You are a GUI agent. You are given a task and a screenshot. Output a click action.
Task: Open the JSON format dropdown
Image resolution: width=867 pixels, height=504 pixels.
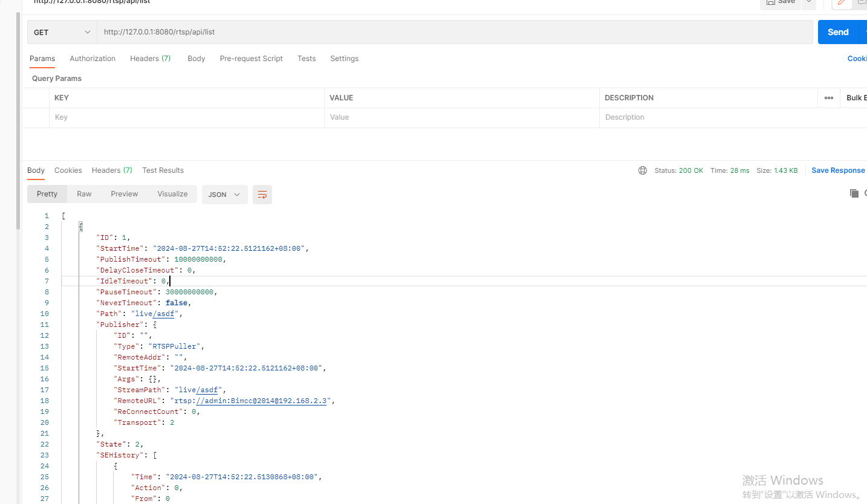(224, 195)
